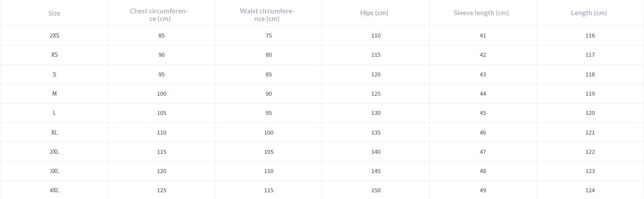Select the XL size row label
644x199 pixels.
54,133
